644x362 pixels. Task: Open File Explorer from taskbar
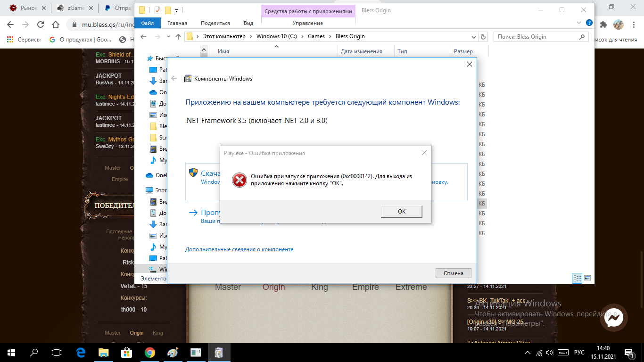pos(103,352)
